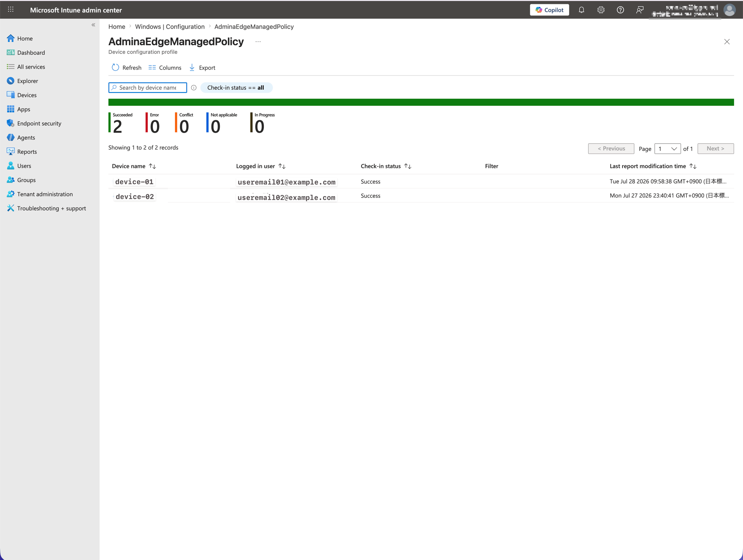Click the green status progress bar
This screenshot has height=560, width=743.
[x=421, y=102]
